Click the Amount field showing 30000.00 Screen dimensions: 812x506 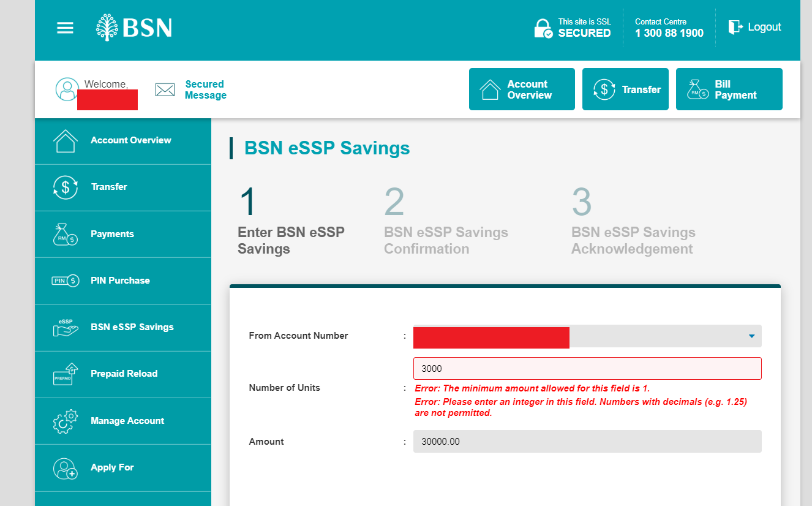tap(587, 442)
